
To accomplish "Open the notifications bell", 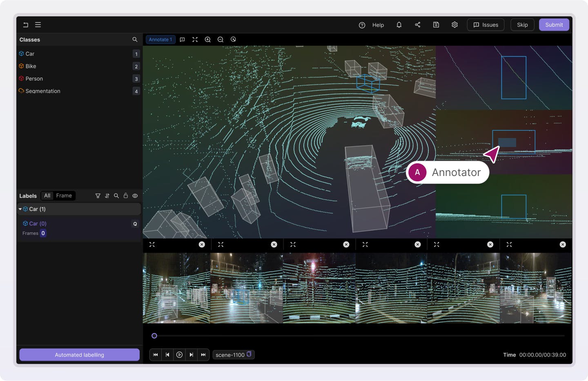I will tap(399, 25).
